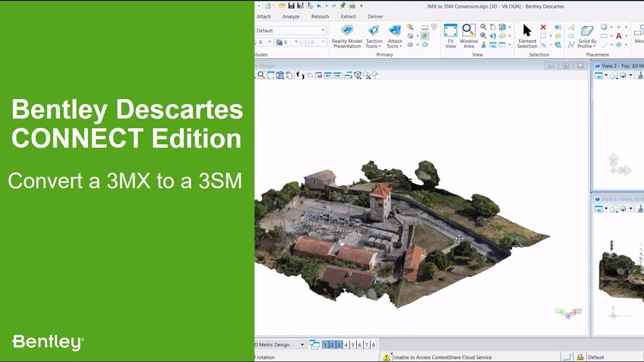This screenshot has height=362, width=644.
Task: Toggle view 8 in the view group bar
Action: (x=373, y=345)
